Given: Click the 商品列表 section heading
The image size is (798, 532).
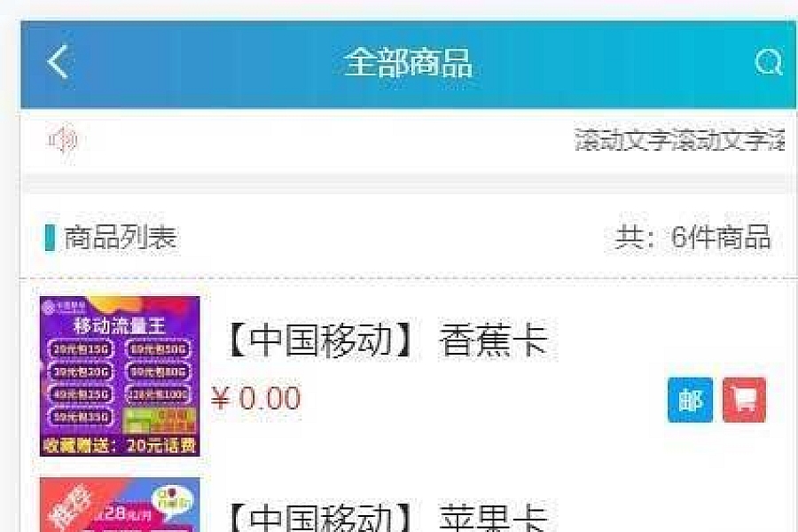Looking at the screenshot, I should pyautogui.click(x=120, y=238).
